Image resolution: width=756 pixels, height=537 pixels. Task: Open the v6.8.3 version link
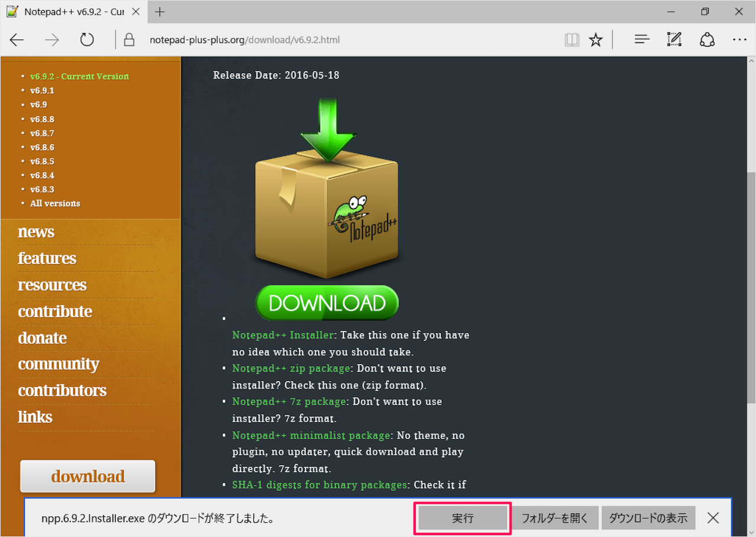coord(42,189)
